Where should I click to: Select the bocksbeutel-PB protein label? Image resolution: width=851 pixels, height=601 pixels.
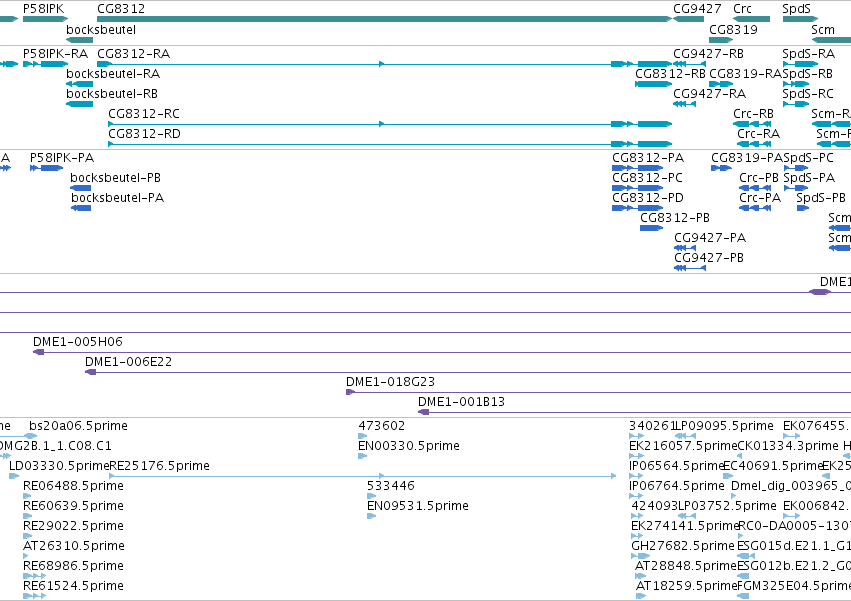coord(115,178)
